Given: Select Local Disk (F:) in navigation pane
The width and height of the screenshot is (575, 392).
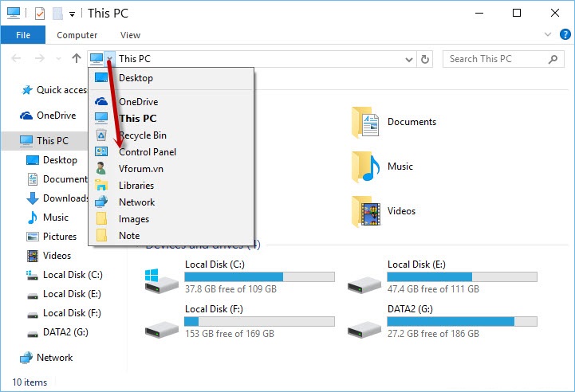Looking at the screenshot, I should [64, 313].
